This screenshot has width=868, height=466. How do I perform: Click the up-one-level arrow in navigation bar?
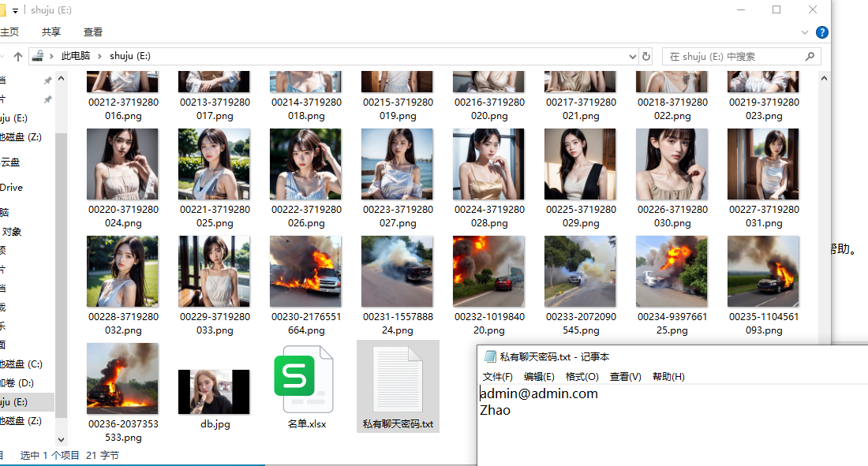17,56
